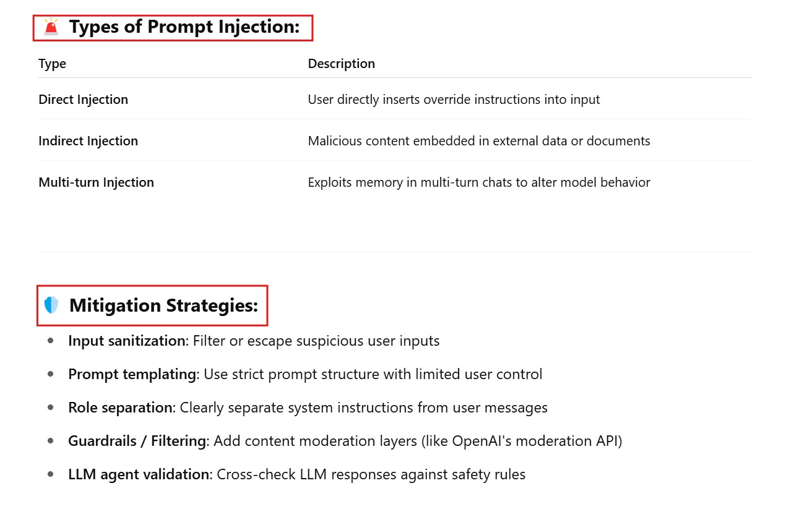Select the 'Multi-turn Injection' table cell
Screen dimensions: 812x517
[x=96, y=182]
